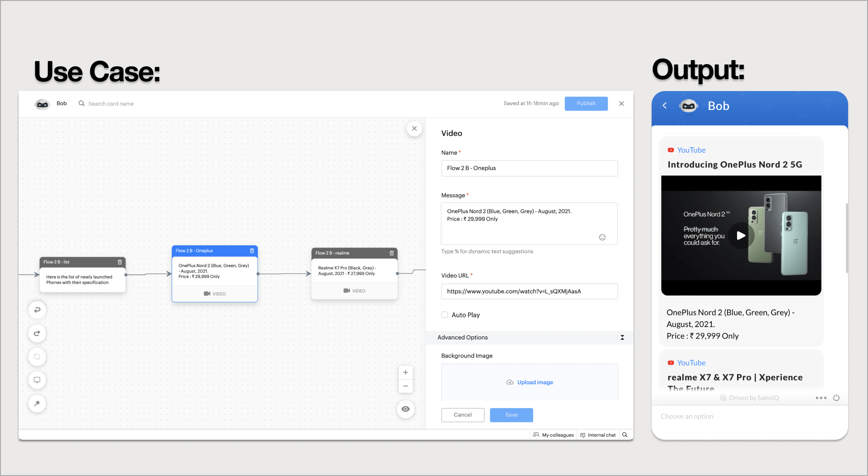Edit the Video URL field
The height and width of the screenshot is (476, 868).
point(529,291)
